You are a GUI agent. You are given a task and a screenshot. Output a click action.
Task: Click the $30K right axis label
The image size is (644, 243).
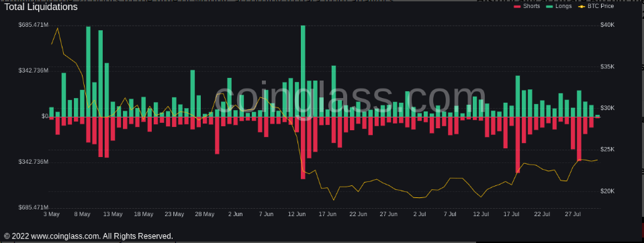coord(608,108)
